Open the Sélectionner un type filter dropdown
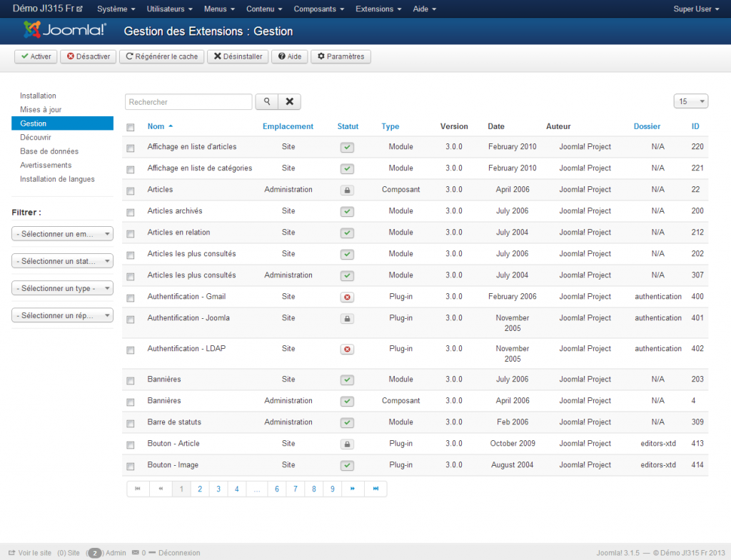 point(62,288)
